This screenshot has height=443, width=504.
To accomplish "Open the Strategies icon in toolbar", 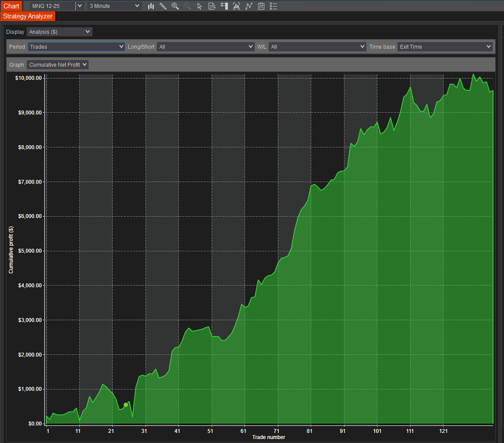I will (x=261, y=6).
